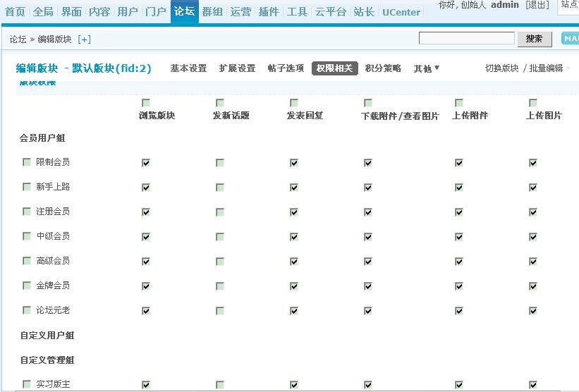Toggle select-all checkbox above 上传图片
Image resolution: width=579 pixels, height=392 pixels.
pos(533,103)
